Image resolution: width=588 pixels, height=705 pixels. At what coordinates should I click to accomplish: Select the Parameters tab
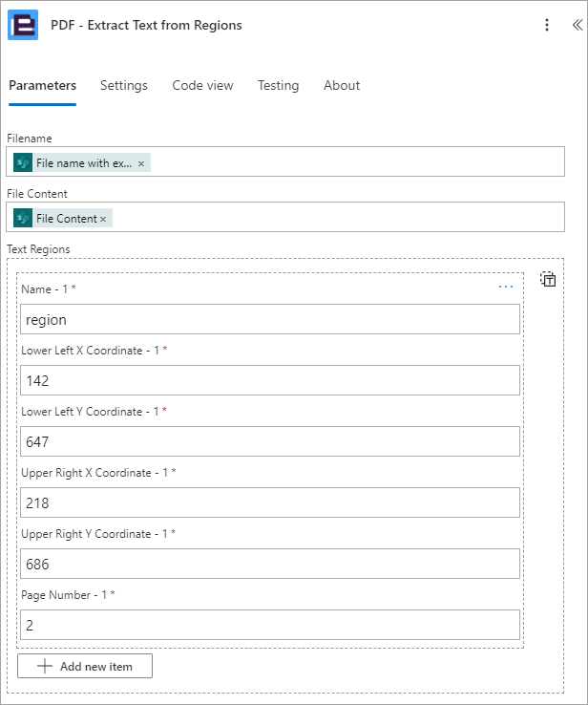(43, 85)
